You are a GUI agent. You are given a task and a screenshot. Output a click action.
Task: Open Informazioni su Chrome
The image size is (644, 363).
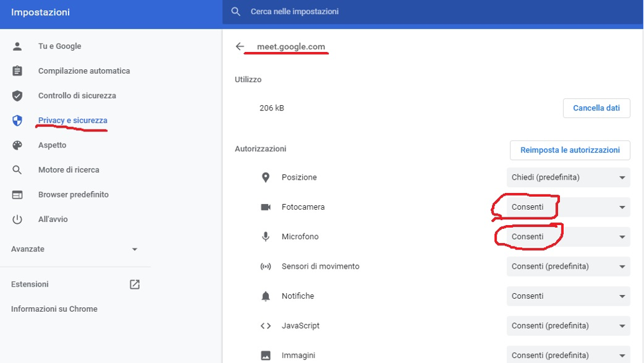(x=55, y=308)
